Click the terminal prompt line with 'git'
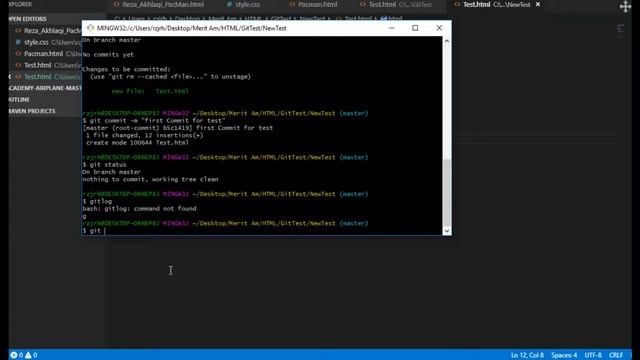The image size is (640, 360). pos(94,231)
